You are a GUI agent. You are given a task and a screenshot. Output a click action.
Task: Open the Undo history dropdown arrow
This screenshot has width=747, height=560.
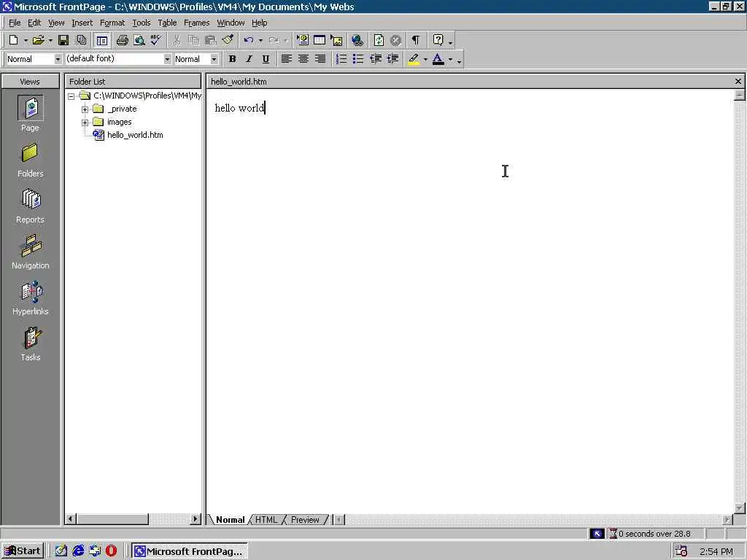260,41
